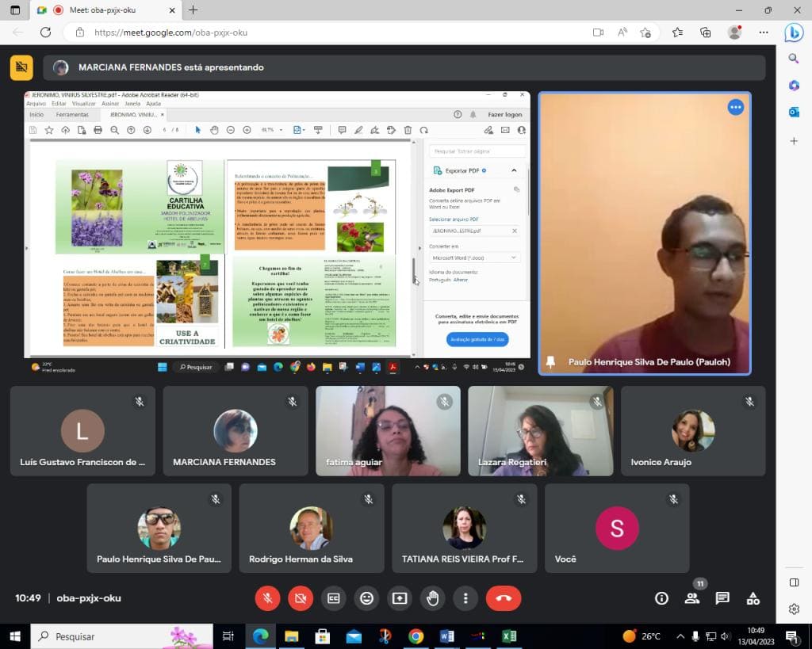Image resolution: width=812 pixels, height=649 pixels.
Task: Select Lazara Regatieri's video tile
Action: [540, 430]
